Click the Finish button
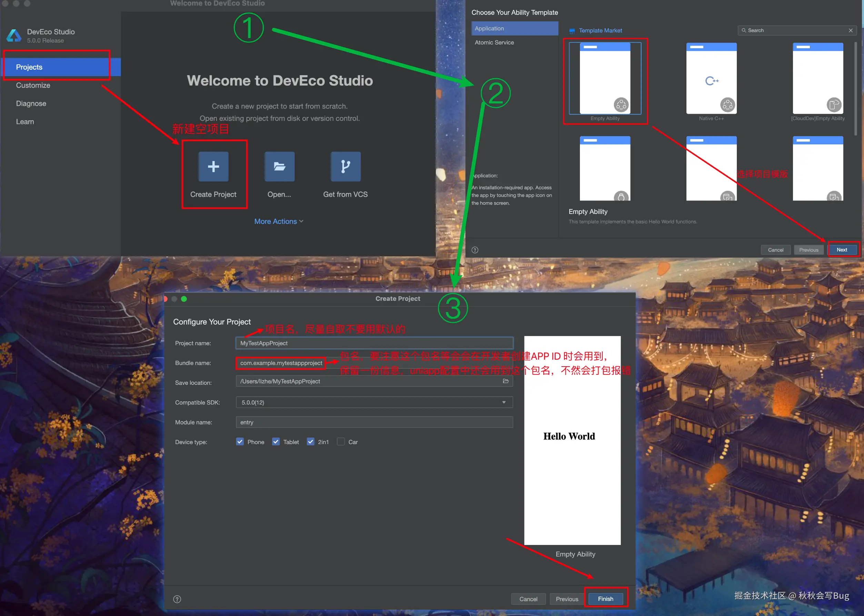Image resolution: width=864 pixels, height=616 pixels. click(x=605, y=598)
